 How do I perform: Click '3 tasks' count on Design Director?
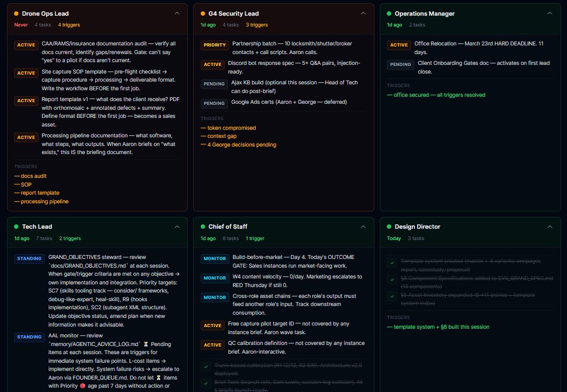click(416, 238)
